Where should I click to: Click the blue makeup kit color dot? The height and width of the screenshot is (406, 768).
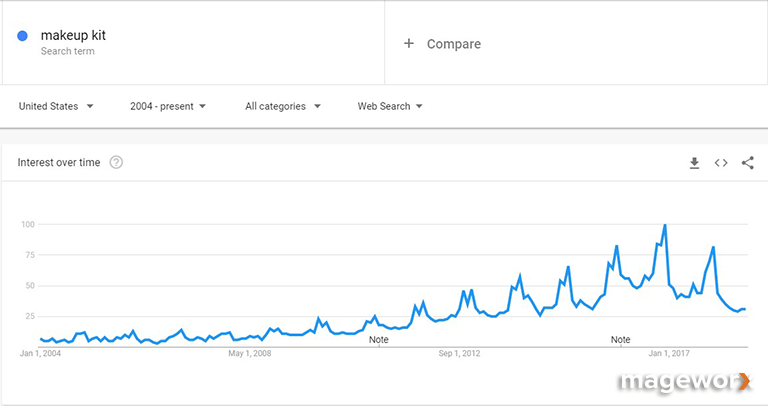point(23,36)
